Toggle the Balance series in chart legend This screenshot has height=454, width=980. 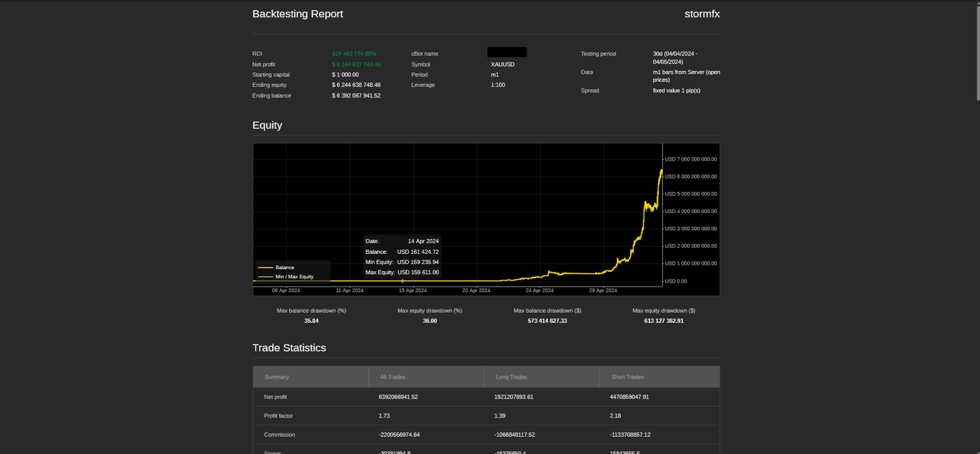point(285,268)
